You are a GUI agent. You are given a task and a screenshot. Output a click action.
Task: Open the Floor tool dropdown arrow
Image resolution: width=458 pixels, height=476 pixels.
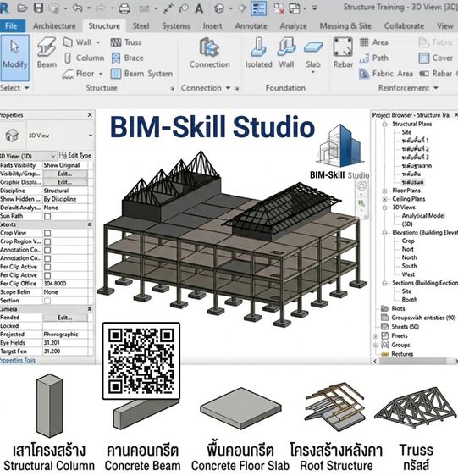[101, 74]
